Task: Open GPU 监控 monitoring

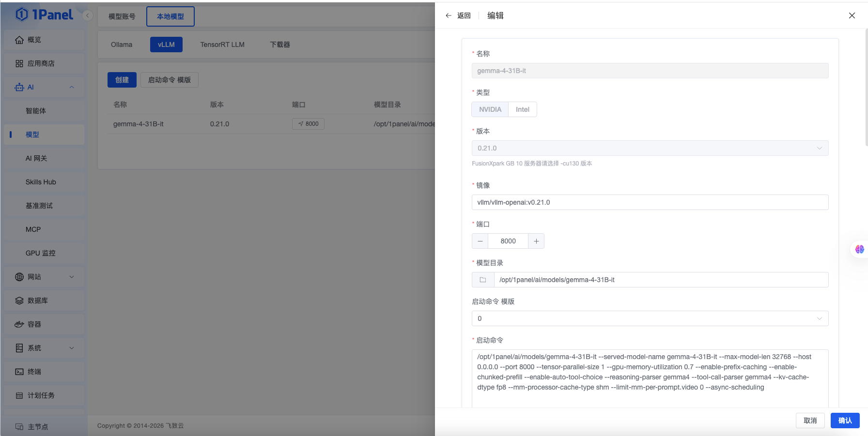Action: (x=44, y=253)
